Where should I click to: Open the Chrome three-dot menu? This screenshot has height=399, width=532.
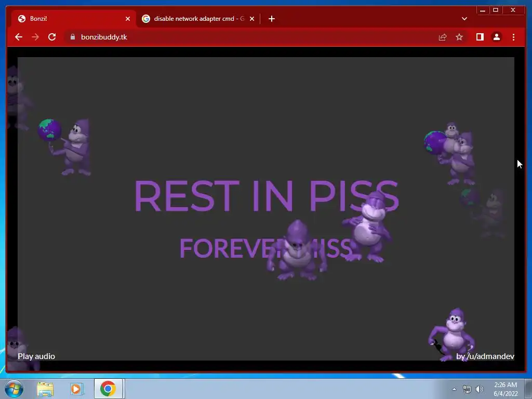pyautogui.click(x=513, y=37)
